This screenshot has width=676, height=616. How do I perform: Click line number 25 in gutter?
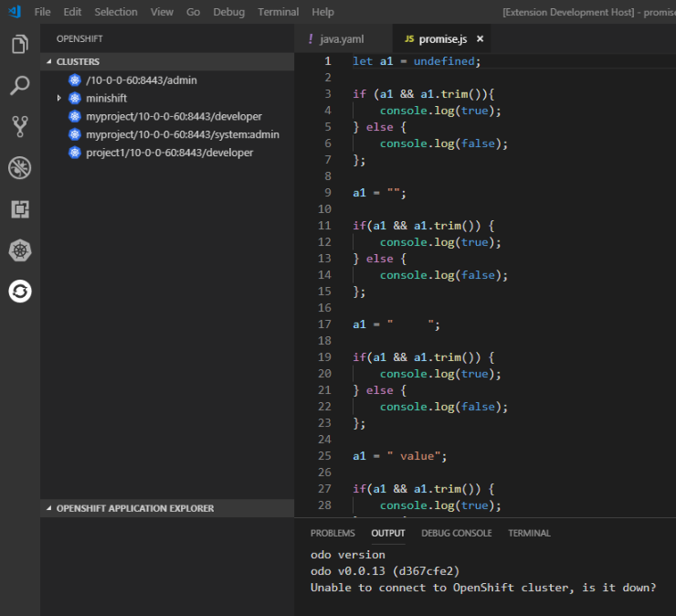324,456
